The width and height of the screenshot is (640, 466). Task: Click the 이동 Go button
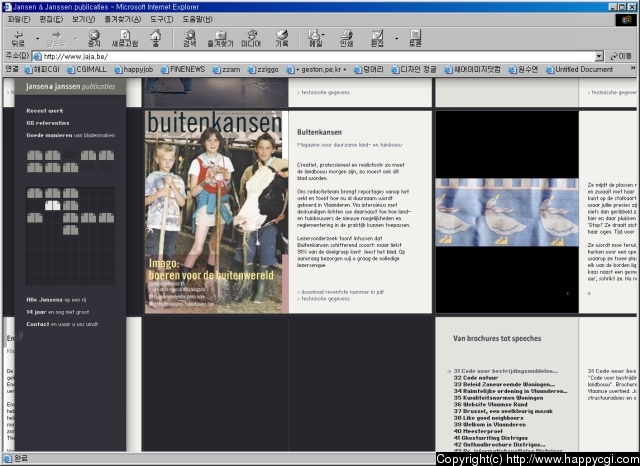pyautogui.click(x=620, y=56)
